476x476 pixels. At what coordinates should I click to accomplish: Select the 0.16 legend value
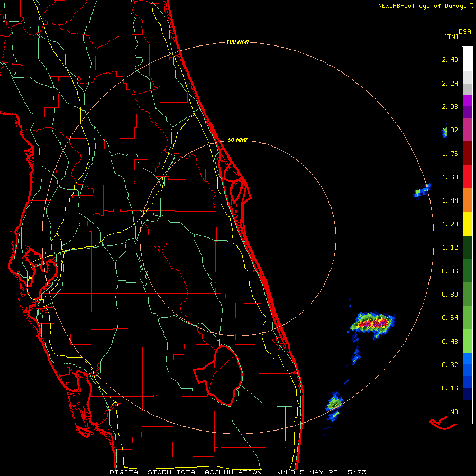[x=450, y=388]
